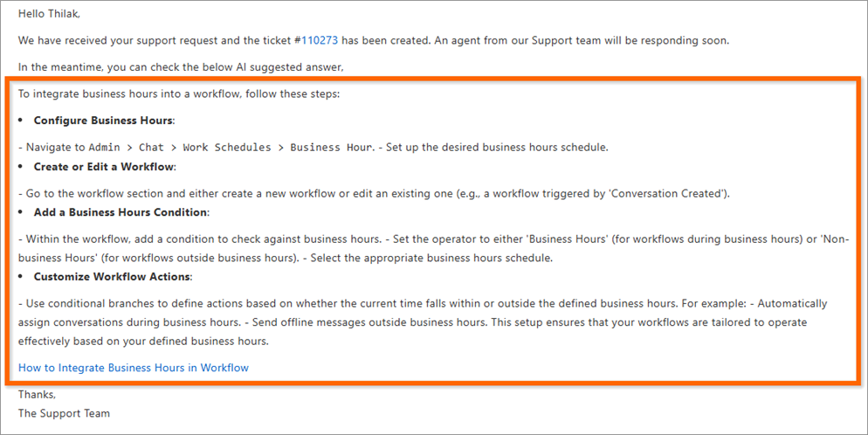
Task: Click the line 'In the meantime, you can check'
Action: point(181,67)
